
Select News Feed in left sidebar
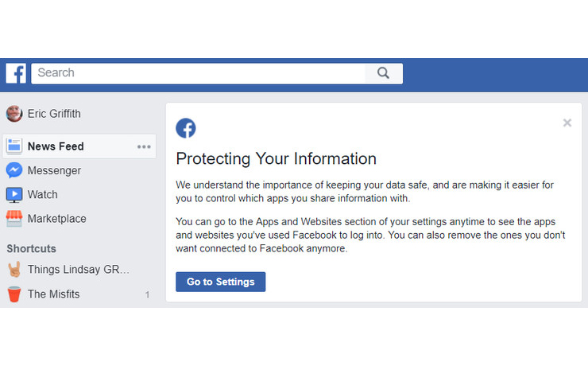pyautogui.click(x=56, y=146)
